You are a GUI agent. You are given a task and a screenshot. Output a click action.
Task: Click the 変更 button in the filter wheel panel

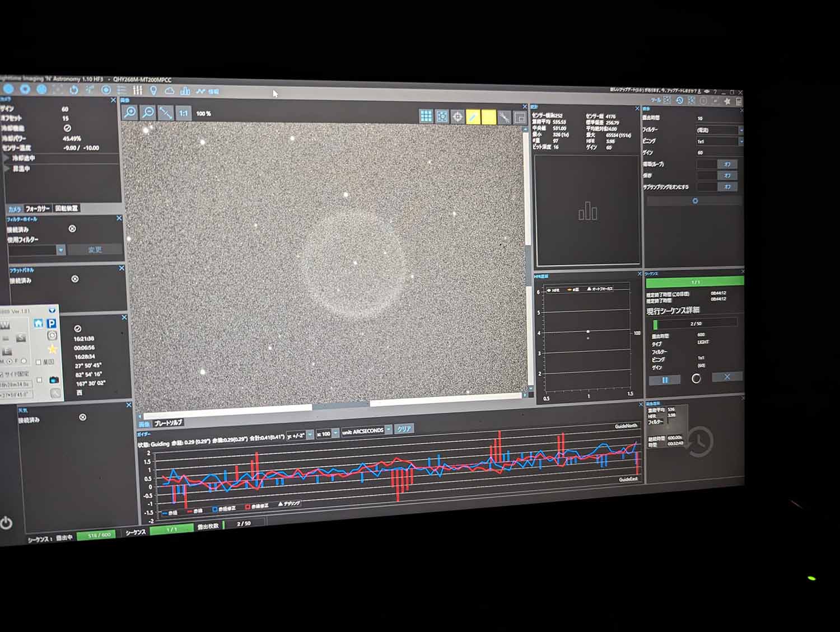95,250
